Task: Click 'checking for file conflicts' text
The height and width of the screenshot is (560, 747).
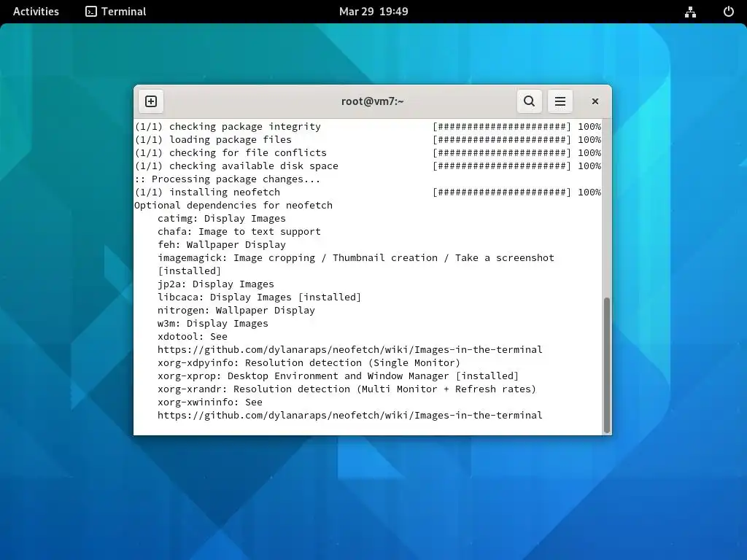Action: pyautogui.click(x=248, y=153)
